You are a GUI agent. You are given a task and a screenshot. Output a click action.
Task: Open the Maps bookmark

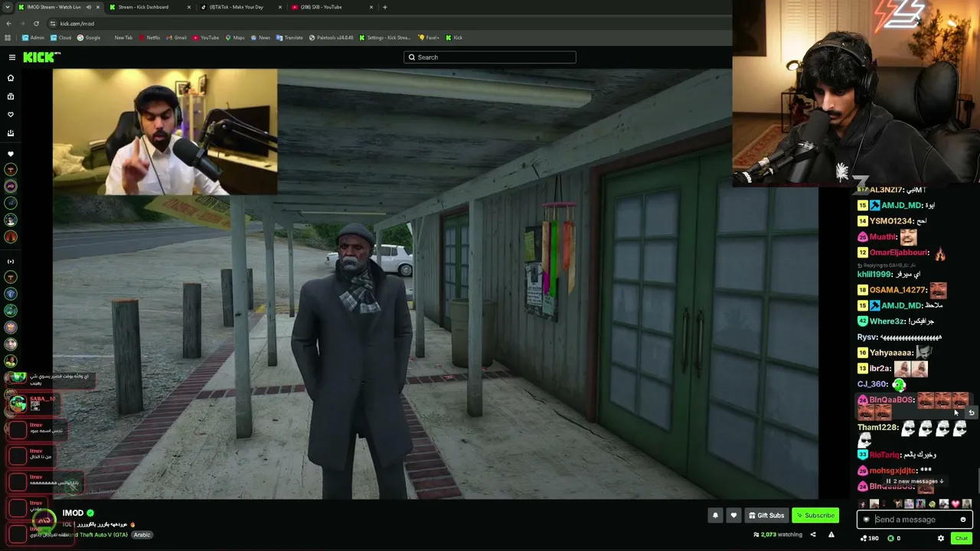pos(235,37)
